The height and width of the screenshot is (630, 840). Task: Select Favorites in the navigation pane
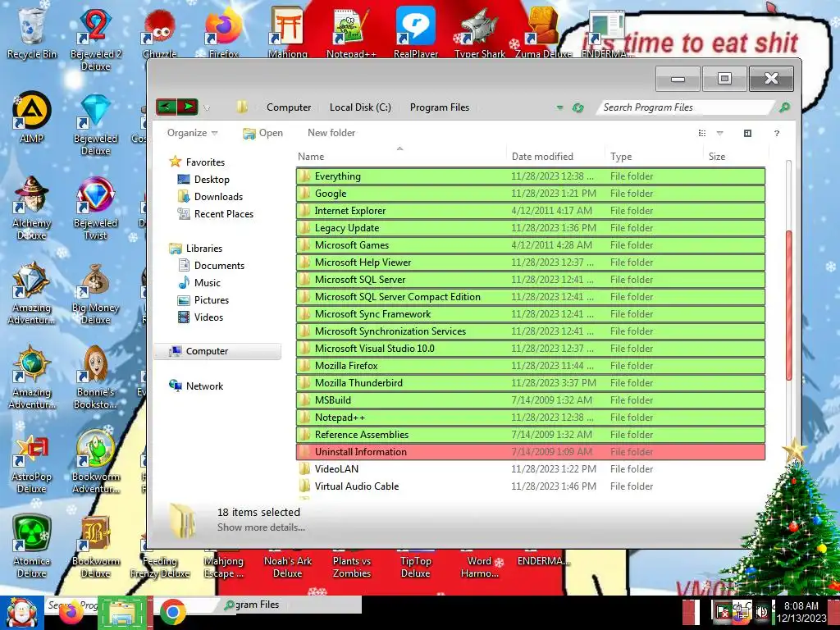[197, 162]
